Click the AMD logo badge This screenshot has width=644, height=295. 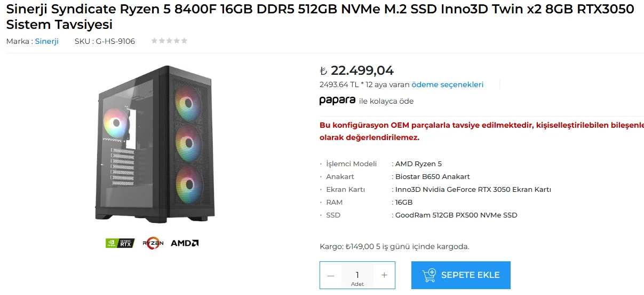click(185, 243)
